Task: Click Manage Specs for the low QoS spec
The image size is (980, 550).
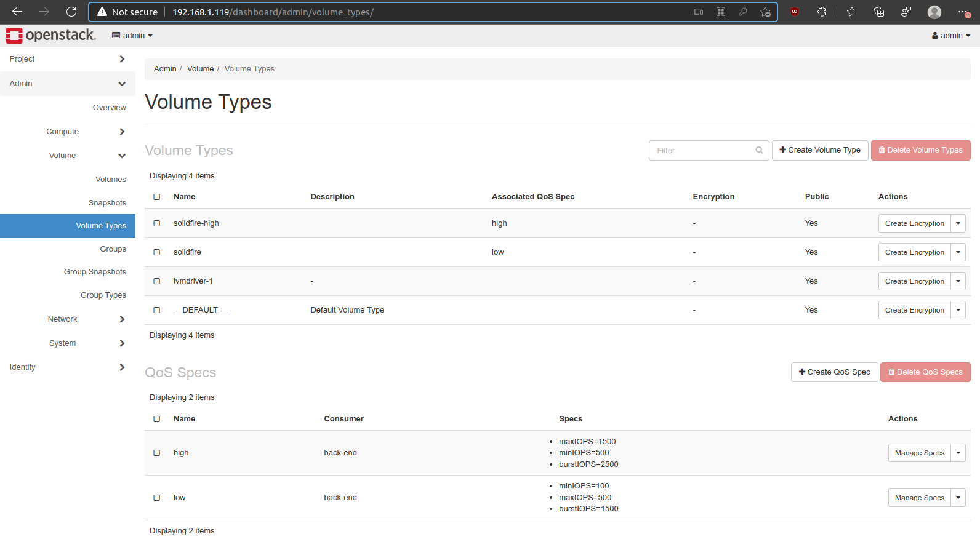Action: pos(920,498)
